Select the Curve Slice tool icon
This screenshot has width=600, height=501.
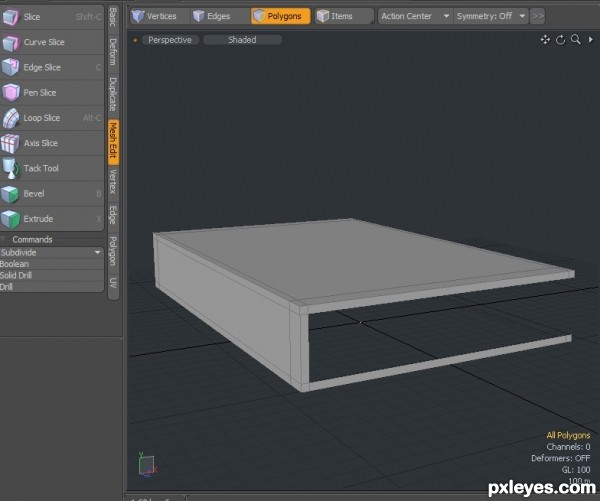(x=10, y=42)
